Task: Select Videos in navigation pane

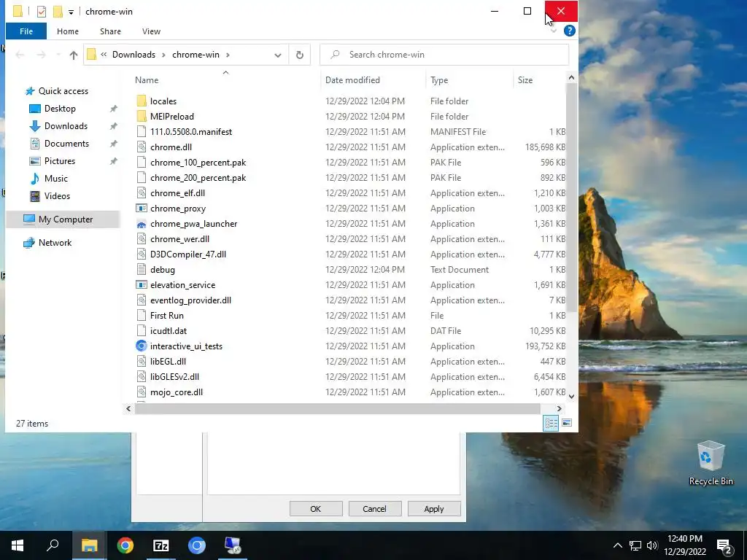Action: (57, 196)
